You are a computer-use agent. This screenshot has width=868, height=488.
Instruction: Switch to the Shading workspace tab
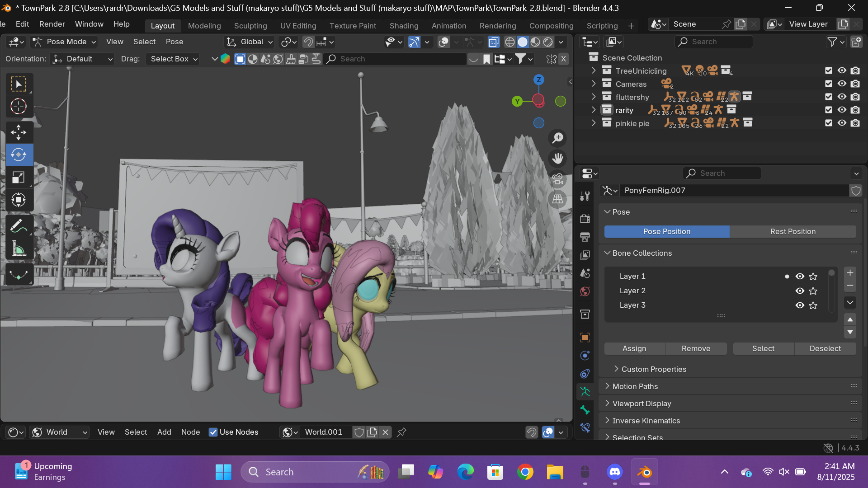tap(404, 26)
